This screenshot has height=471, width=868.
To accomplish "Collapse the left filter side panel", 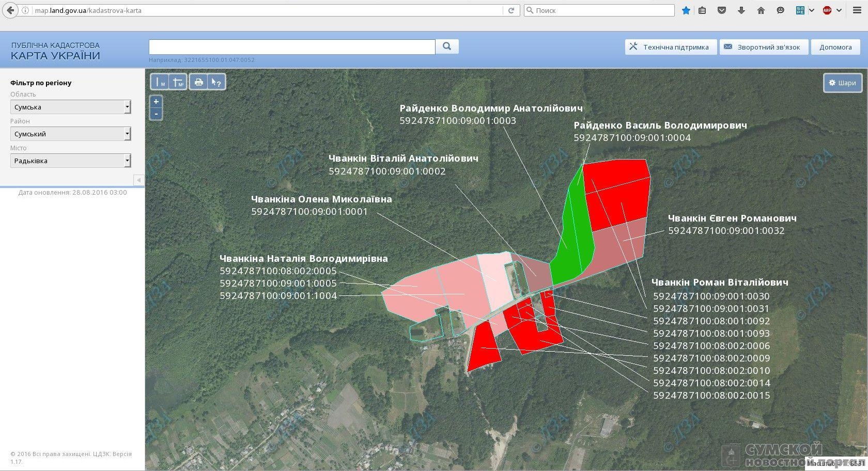I will click(138, 180).
